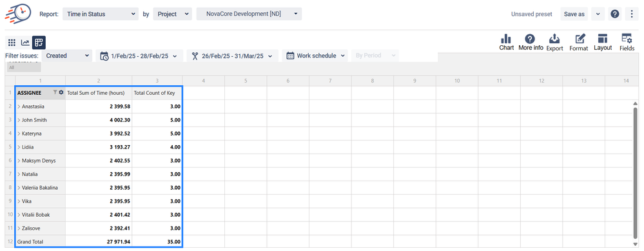This screenshot has width=644, height=251.
Task: Click the vertical scrollbar down arrow
Action: pyautogui.click(x=636, y=244)
